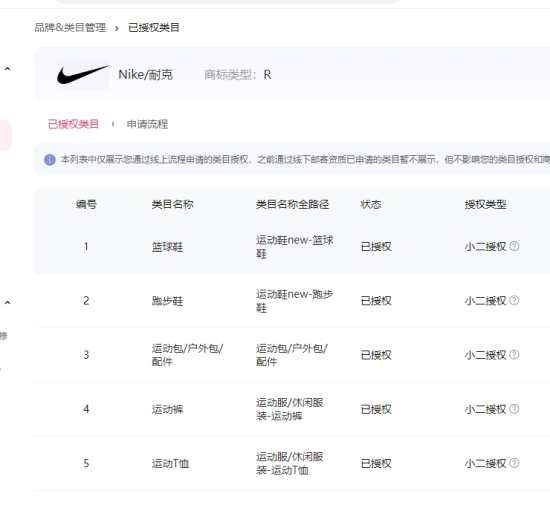Click the breadcrumb arrow after 品牌&类目管理
The image size is (550, 505).
pyautogui.click(x=116, y=28)
